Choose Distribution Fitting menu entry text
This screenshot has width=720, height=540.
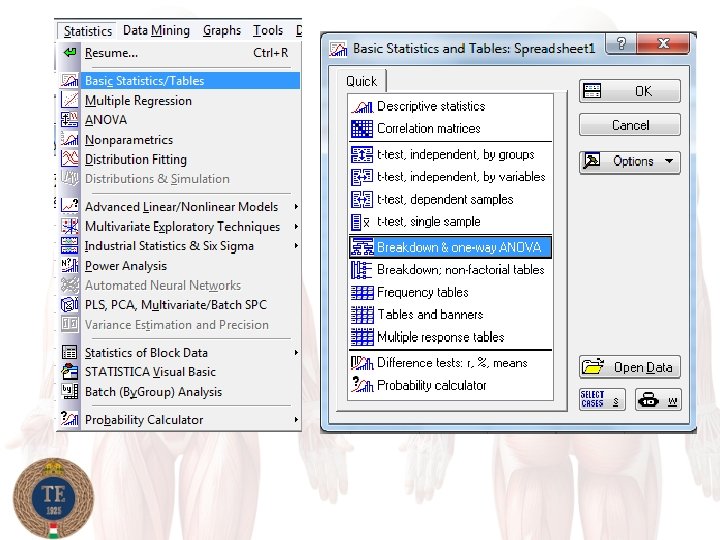136,159
